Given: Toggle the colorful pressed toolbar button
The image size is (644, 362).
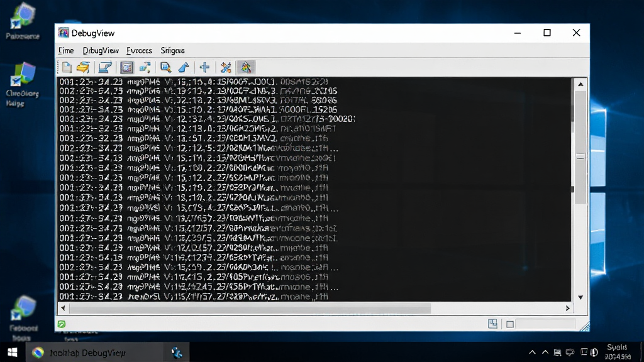Looking at the screenshot, I should (246, 67).
